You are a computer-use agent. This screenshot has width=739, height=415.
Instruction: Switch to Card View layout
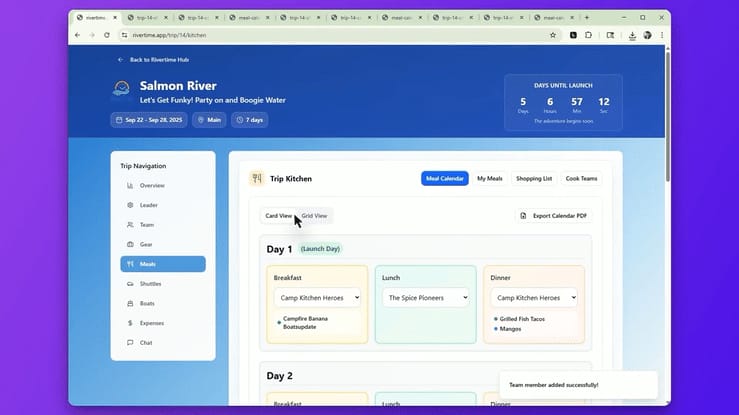pos(278,216)
